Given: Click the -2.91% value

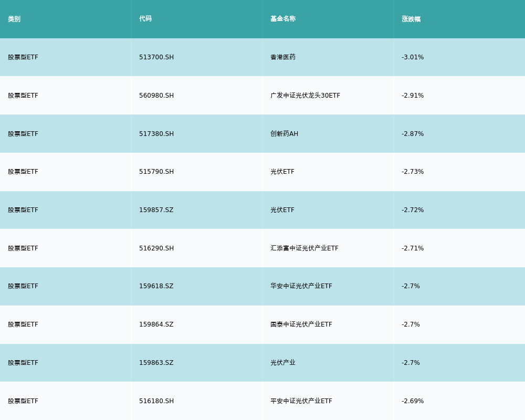Looking at the screenshot, I should [413, 96].
